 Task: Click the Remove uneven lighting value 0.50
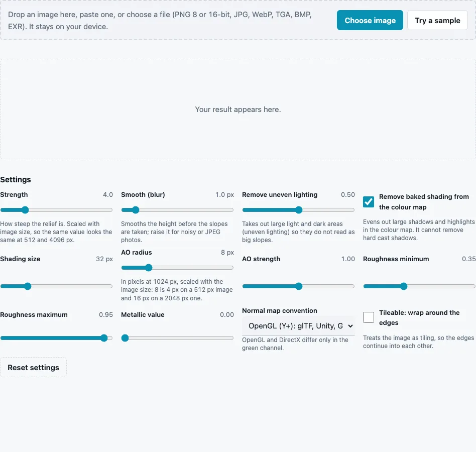(348, 194)
